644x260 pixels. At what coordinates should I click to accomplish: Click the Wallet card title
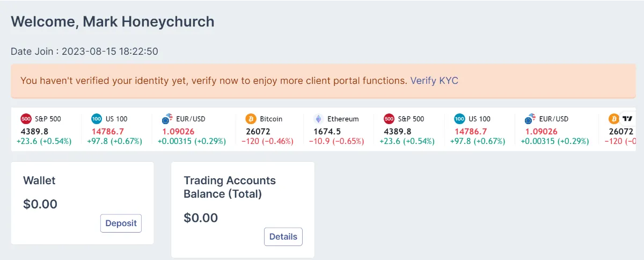pos(39,180)
